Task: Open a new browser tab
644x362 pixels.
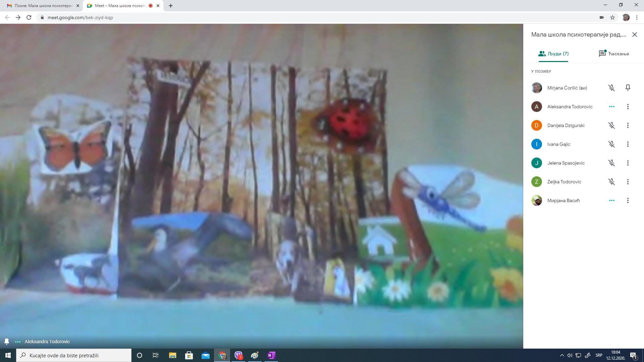Action: [x=170, y=6]
